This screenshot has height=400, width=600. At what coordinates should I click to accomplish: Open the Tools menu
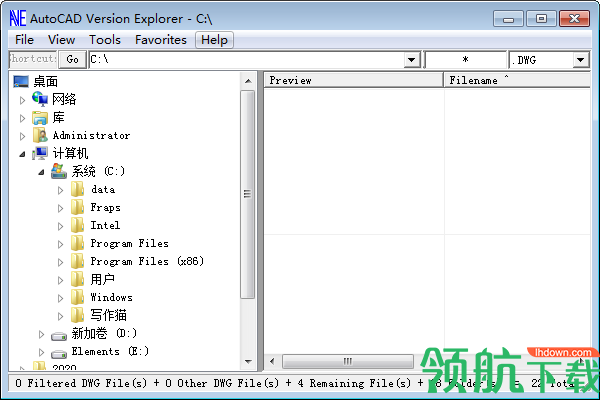[105, 40]
